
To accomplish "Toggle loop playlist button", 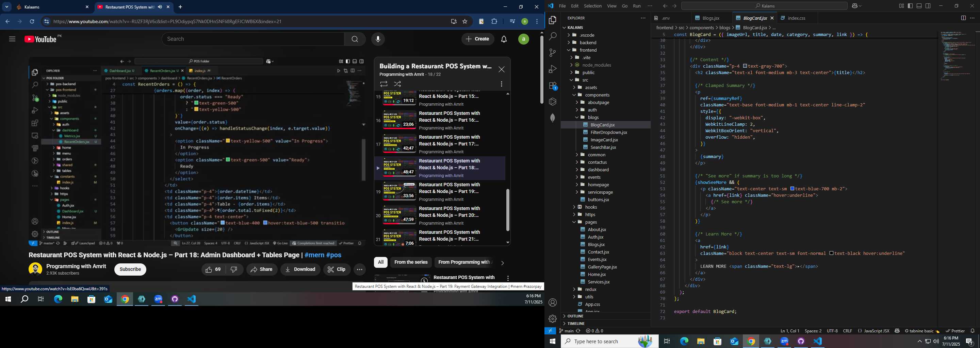I will [x=383, y=84].
